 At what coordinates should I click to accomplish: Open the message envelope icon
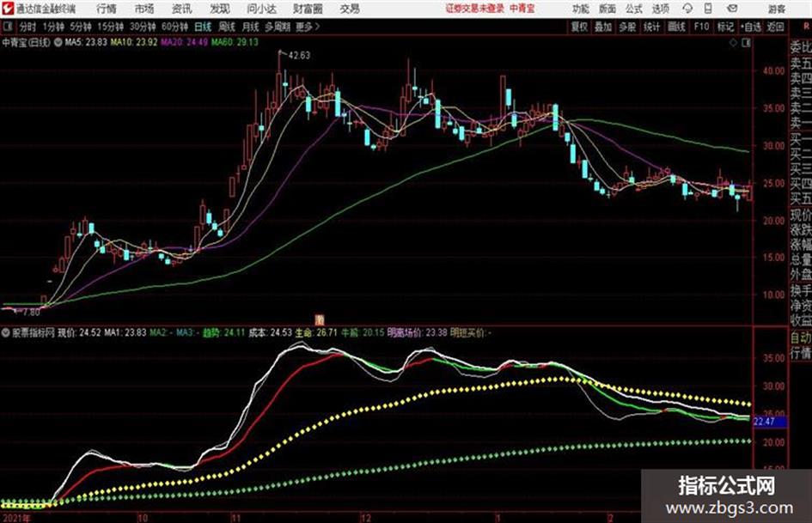(732, 9)
